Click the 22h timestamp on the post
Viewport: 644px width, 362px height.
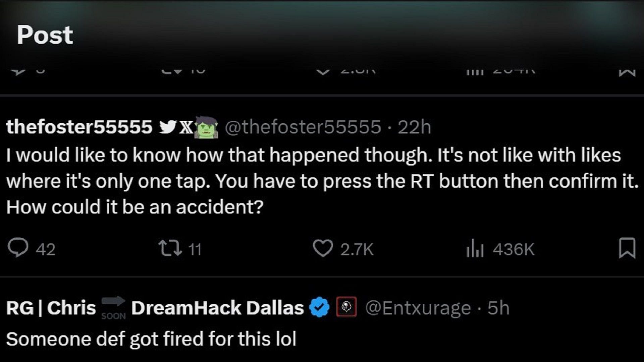(414, 127)
